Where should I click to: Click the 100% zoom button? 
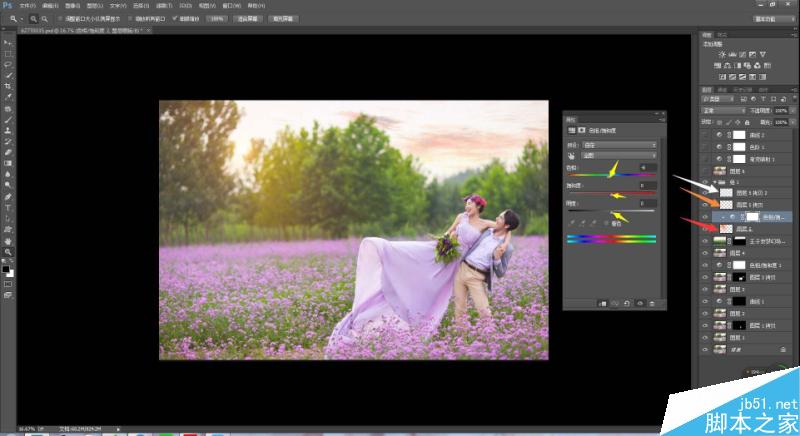click(217, 19)
